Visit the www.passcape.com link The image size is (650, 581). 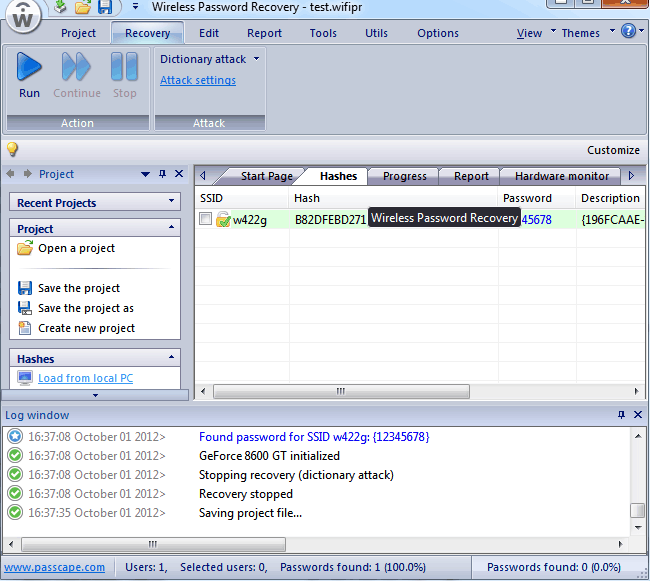click(x=54, y=567)
